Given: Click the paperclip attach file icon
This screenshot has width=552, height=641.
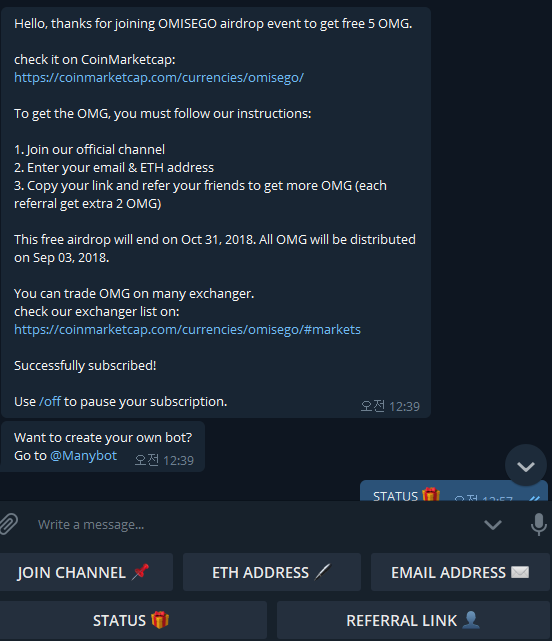Looking at the screenshot, I should (x=9, y=524).
